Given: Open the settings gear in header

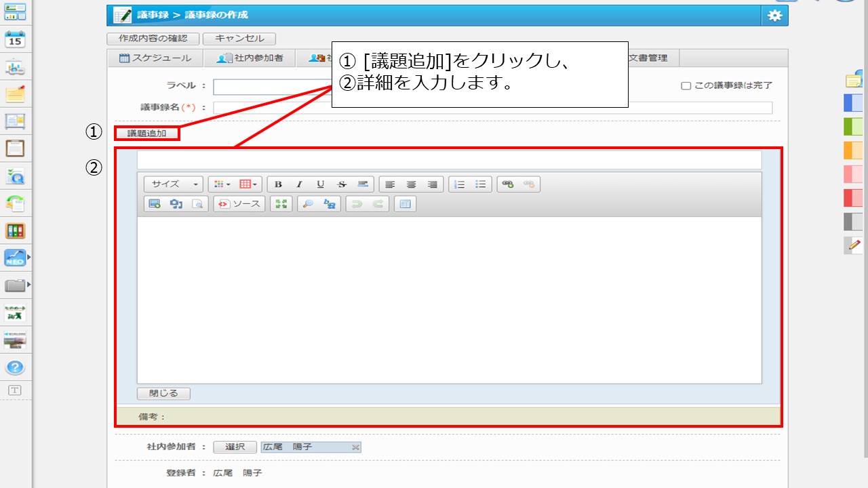Looking at the screenshot, I should coord(774,16).
